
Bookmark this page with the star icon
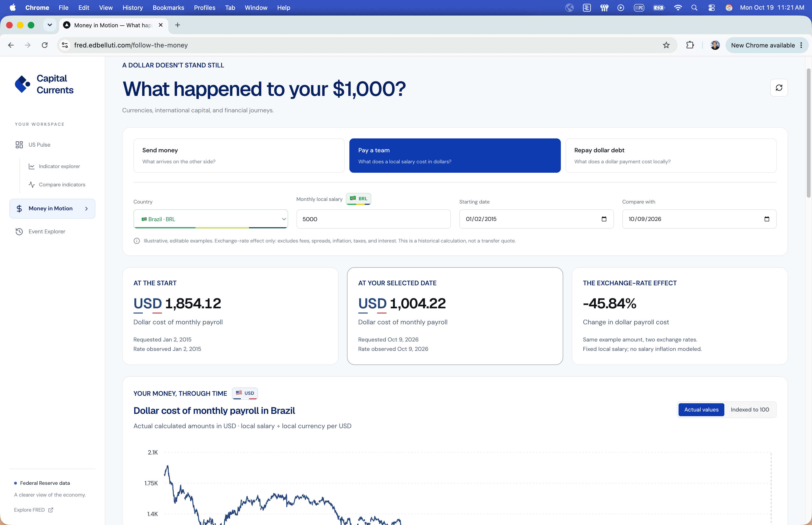point(666,45)
